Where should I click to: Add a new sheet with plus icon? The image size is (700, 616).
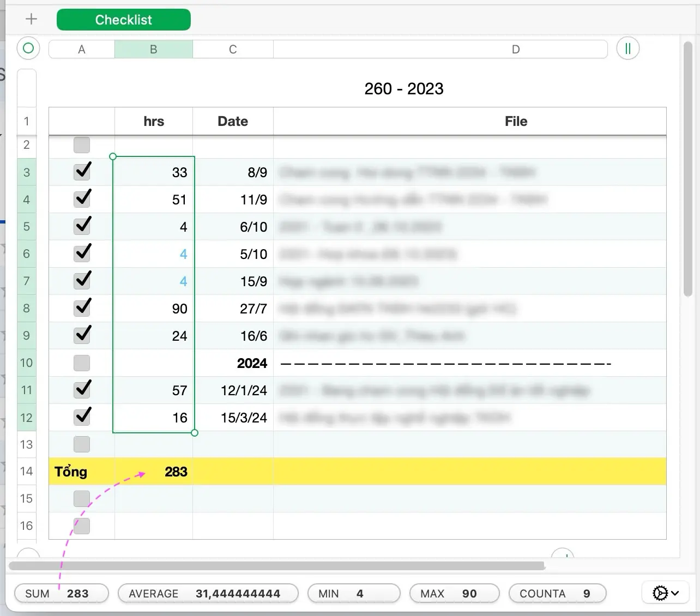(x=31, y=20)
